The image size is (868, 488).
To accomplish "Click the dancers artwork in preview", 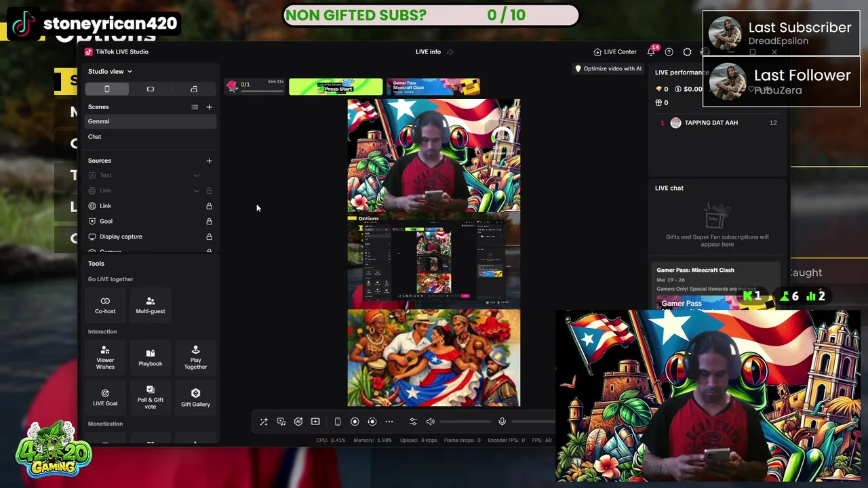I will pos(434,358).
